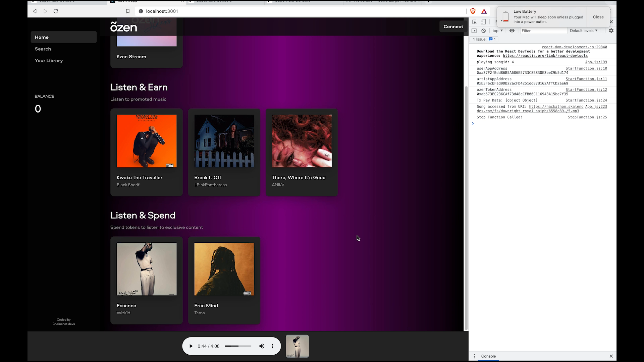Viewport: 644px width, 362px height.
Task: Open audio player more options
Action: click(x=272, y=346)
